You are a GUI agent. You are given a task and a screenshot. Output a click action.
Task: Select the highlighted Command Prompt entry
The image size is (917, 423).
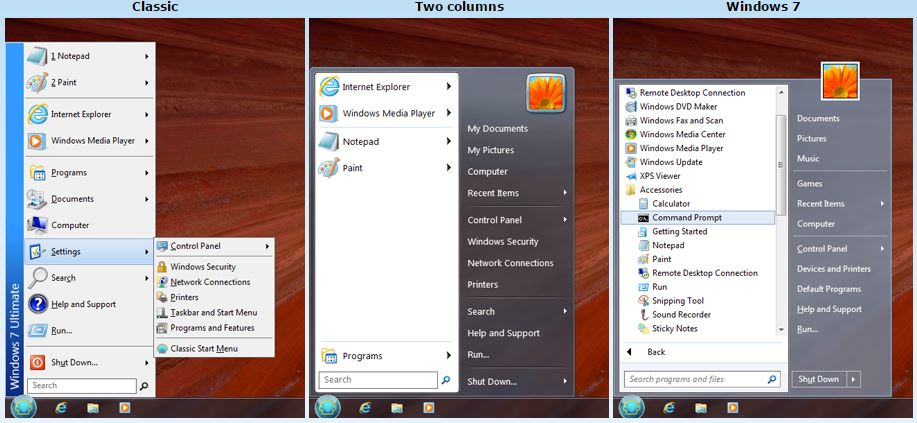[x=686, y=217]
